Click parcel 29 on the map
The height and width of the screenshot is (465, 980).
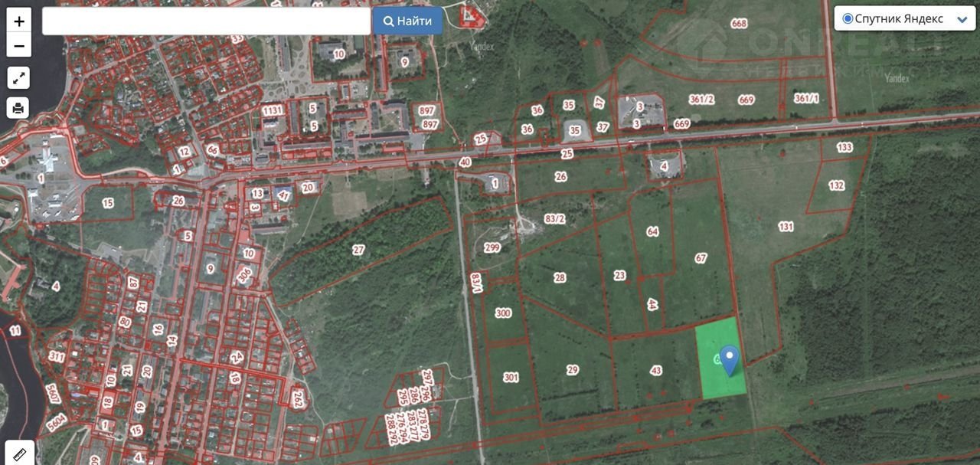coord(572,370)
